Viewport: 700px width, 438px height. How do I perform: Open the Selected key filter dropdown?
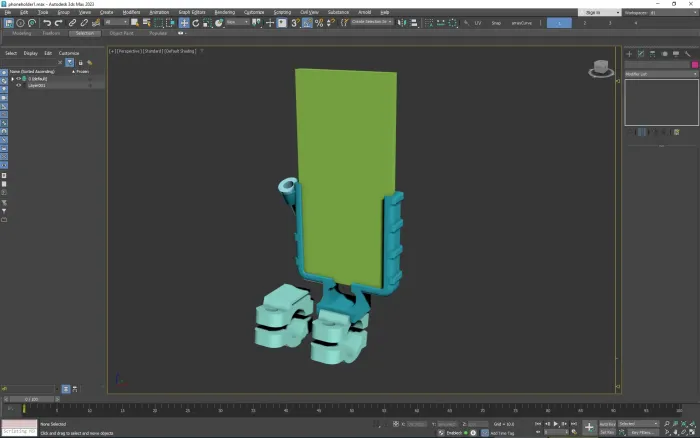tap(638, 424)
